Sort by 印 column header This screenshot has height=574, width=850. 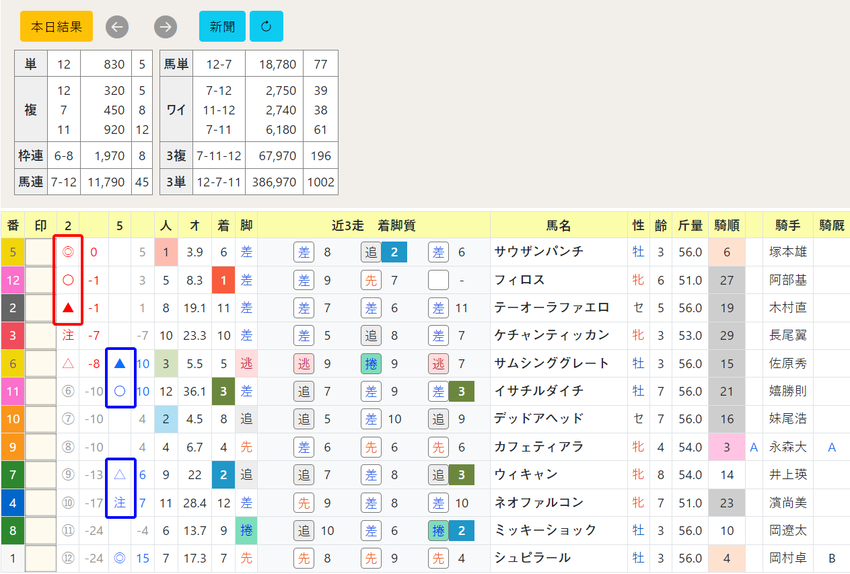pos(41,225)
